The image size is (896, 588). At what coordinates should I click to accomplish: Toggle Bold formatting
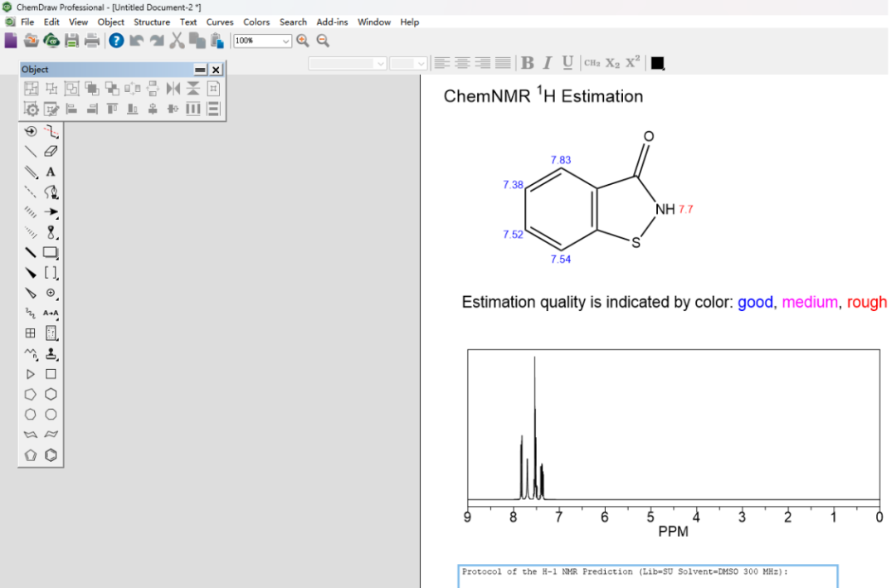(x=528, y=63)
